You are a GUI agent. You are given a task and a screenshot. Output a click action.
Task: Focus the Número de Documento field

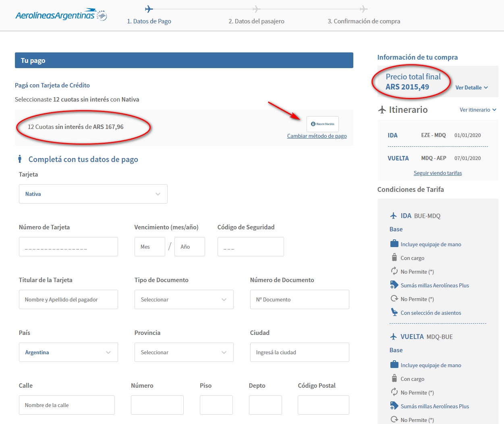[x=299, y=299]
